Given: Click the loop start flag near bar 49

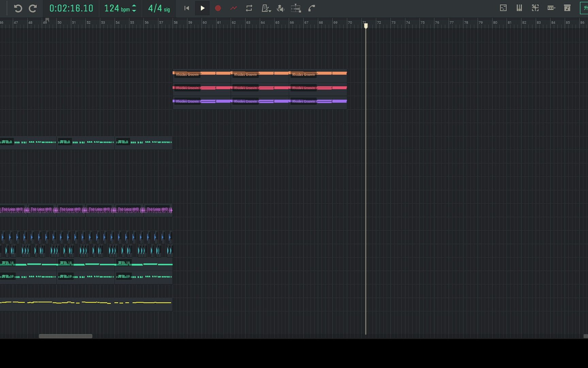Looking at the screenshot, I should [x=47, y=20].
